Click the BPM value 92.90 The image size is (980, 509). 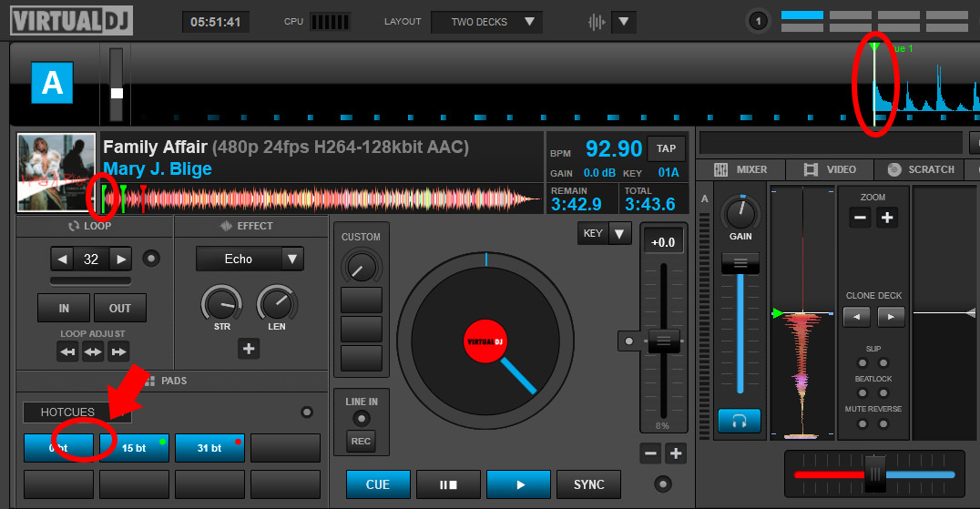[x=614, y=148]
